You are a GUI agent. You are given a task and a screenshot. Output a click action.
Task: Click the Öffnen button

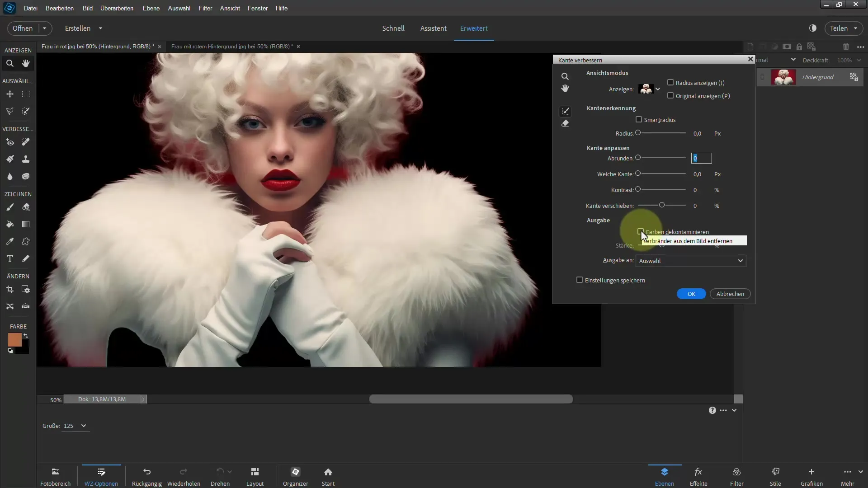coord(23,28)
